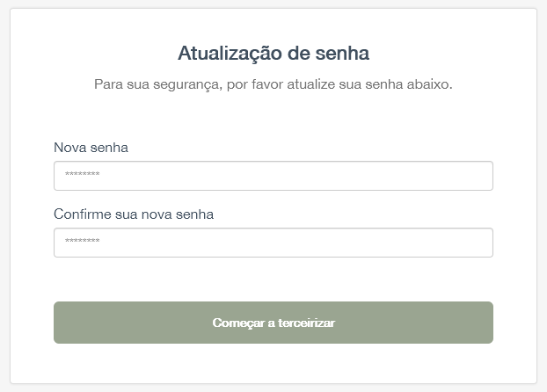Click the "Nova senha" password input field
This screenshot has height=392, width=547.
(273, 176)
